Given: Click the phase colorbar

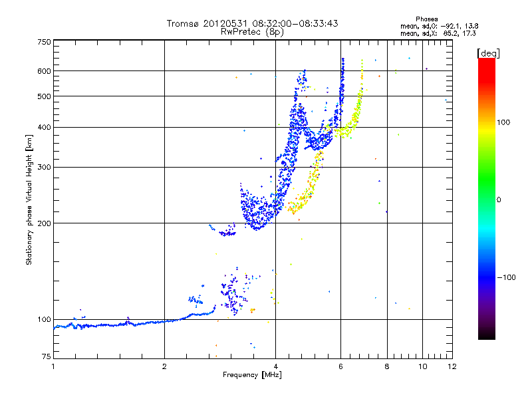Looking at the screenshot, I should pos(487,199).
